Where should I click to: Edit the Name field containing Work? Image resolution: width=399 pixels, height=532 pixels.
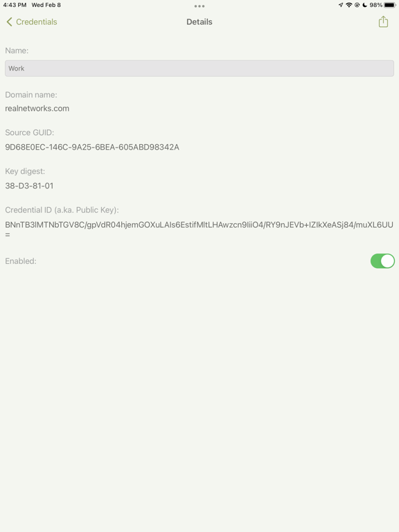(199, 68)
